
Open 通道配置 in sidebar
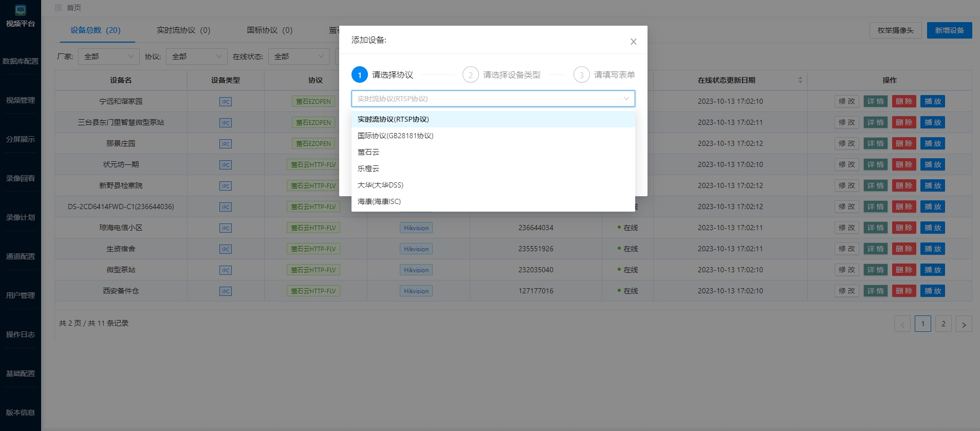[21, 256]
